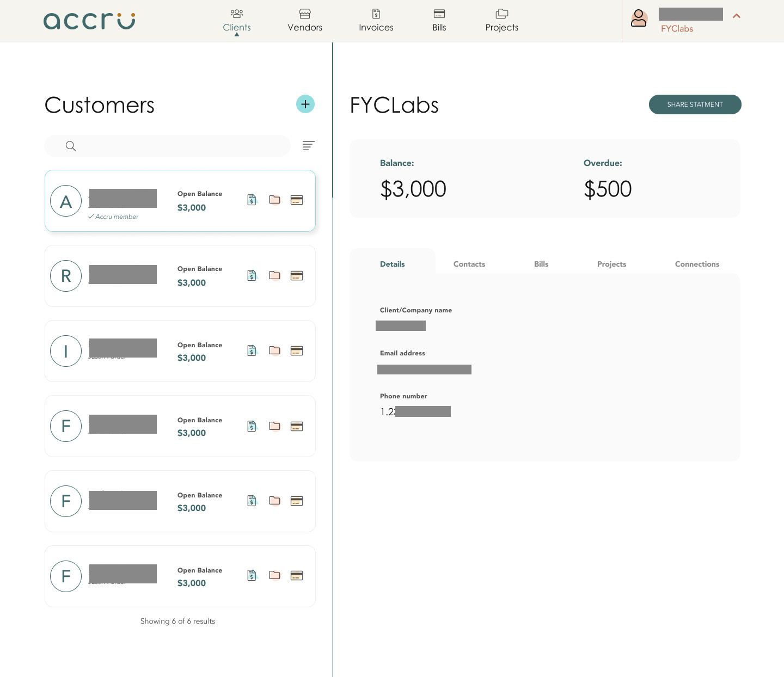Open the Clients section in top navigation

click(x=237, y=21)
